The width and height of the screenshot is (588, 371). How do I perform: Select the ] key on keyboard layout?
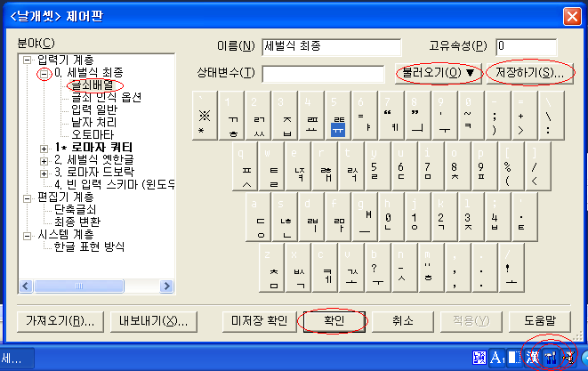538,166
